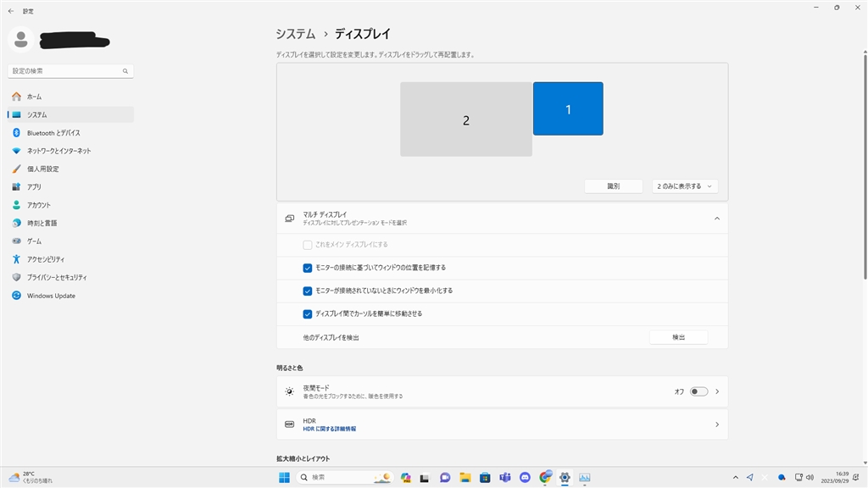Open Bluetooth とデバイス settings
The width and height of the screenshot is (868, 488).
click(x=53, y=133)
